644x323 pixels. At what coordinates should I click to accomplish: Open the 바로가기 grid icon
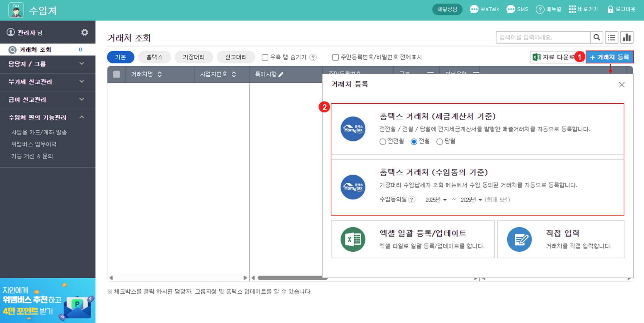click(x=572, y=9)
